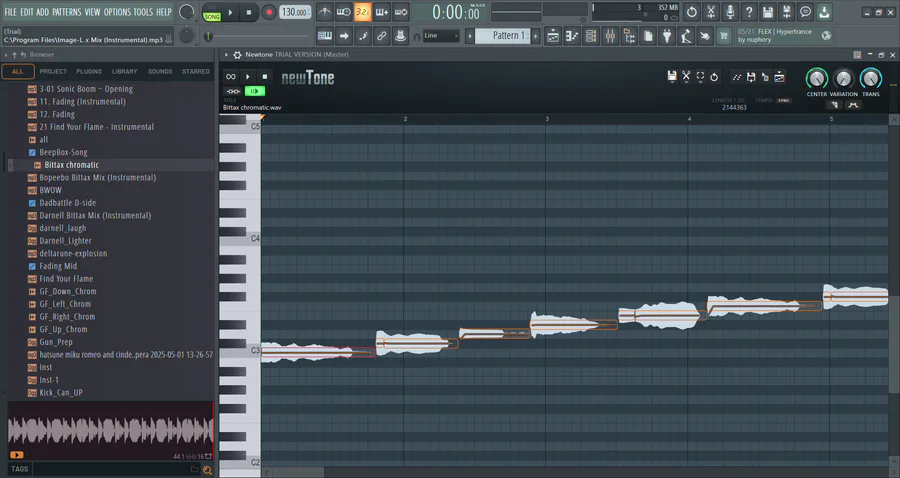Screen dimensions: 900x478
Task: Open the audio editor scissors icon
Action: [x=711, y=11]
